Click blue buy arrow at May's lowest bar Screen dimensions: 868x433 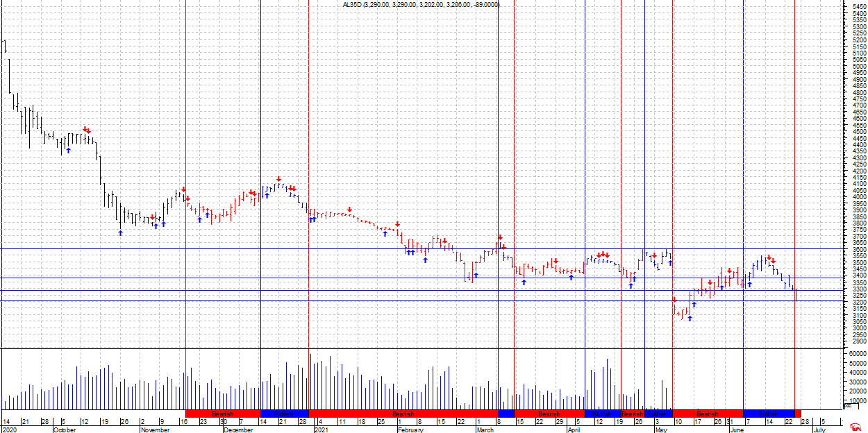690,318
